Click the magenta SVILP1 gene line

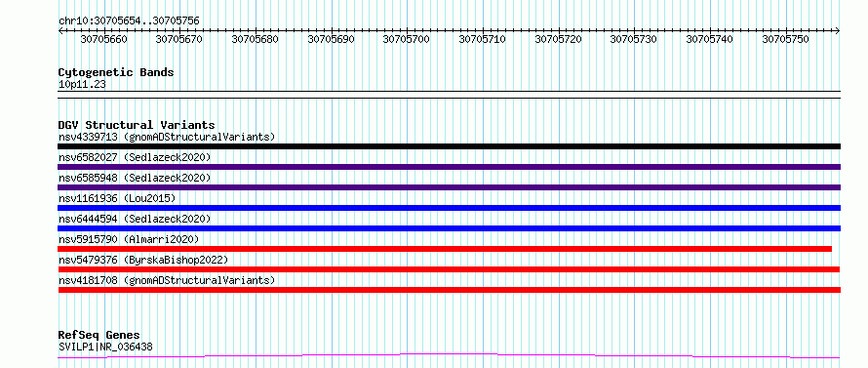pos(449,355)
